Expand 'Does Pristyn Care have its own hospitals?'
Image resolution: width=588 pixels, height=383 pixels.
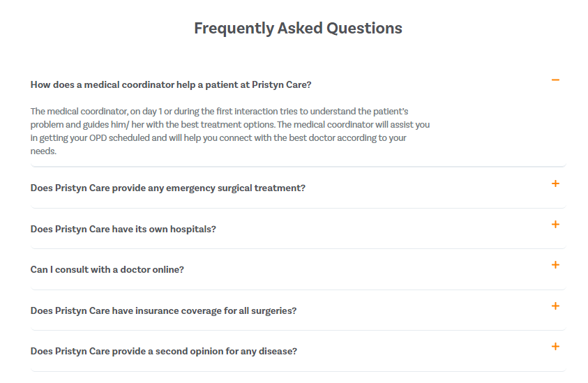click(x=123, y=230)
